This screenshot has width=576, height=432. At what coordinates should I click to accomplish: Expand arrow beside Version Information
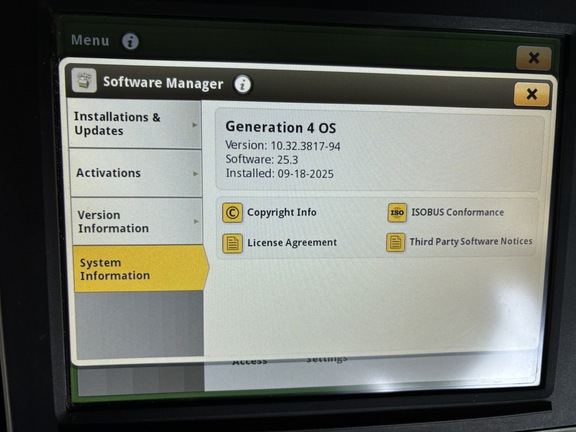pyautogui.click(x=197, y=221)
